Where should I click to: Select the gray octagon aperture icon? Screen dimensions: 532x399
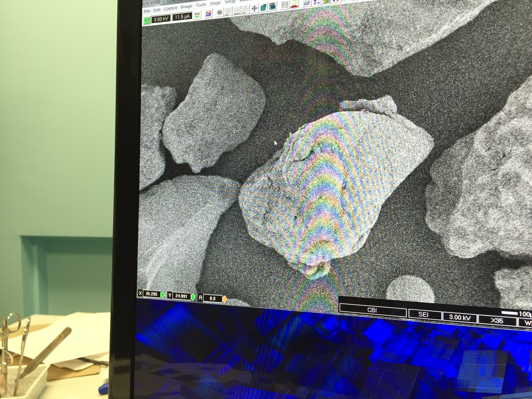(219, 12)
